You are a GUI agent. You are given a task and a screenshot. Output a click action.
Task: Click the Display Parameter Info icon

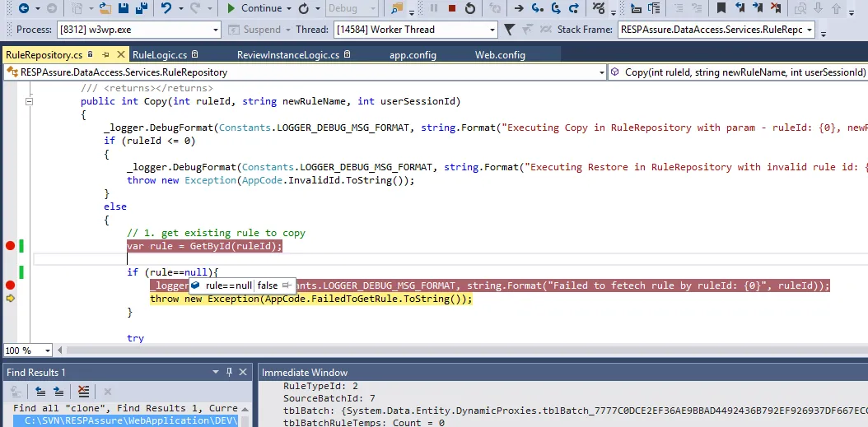point(655,8)
